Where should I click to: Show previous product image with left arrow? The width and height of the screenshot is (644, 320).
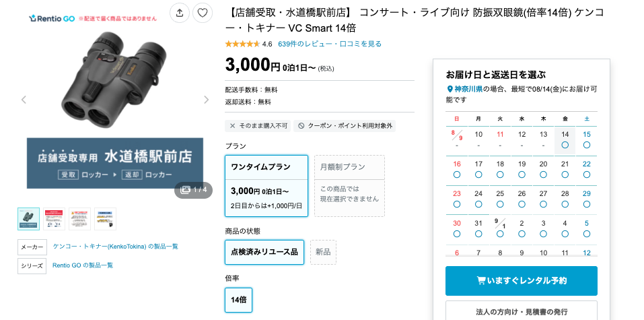point(24,100)
